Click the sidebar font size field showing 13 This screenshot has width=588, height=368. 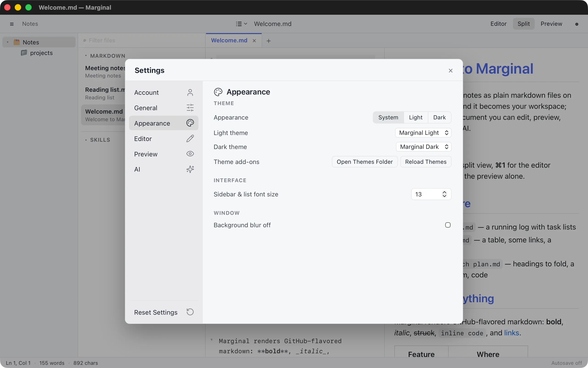(x=431, y=194)
